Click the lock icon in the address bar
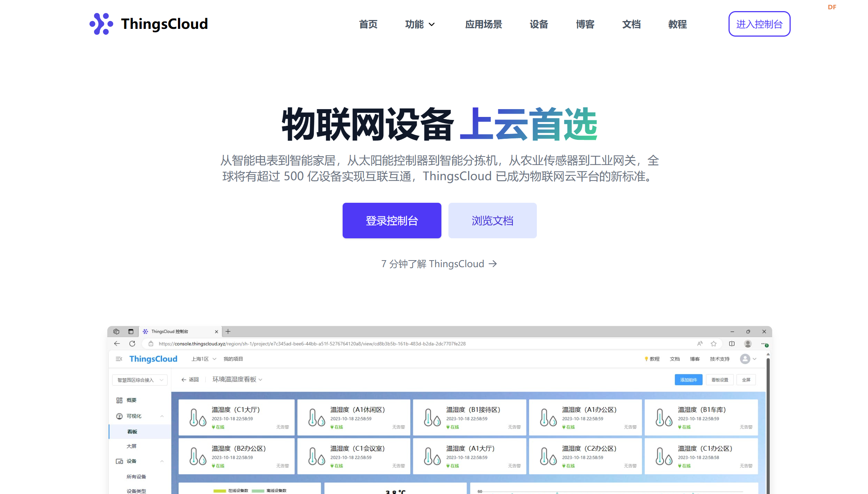Viewport: 868px width, 494px height. coord(151,344)
